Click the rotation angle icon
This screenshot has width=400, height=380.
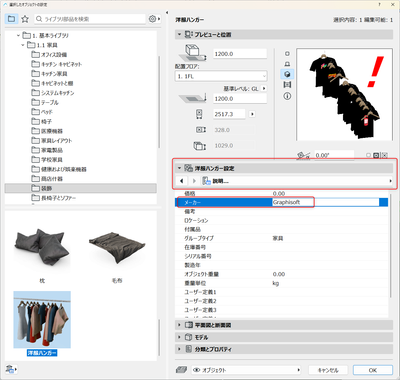click(x=303, y=155)
